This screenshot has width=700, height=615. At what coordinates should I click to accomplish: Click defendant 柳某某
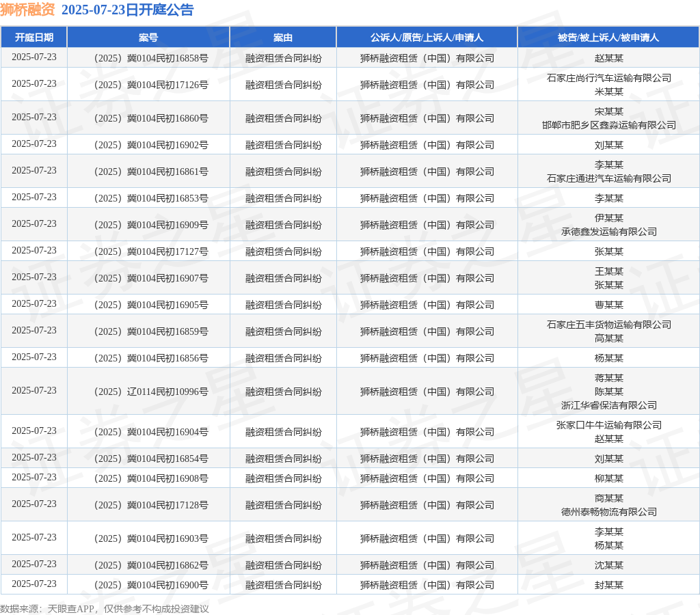click(609, 478)
